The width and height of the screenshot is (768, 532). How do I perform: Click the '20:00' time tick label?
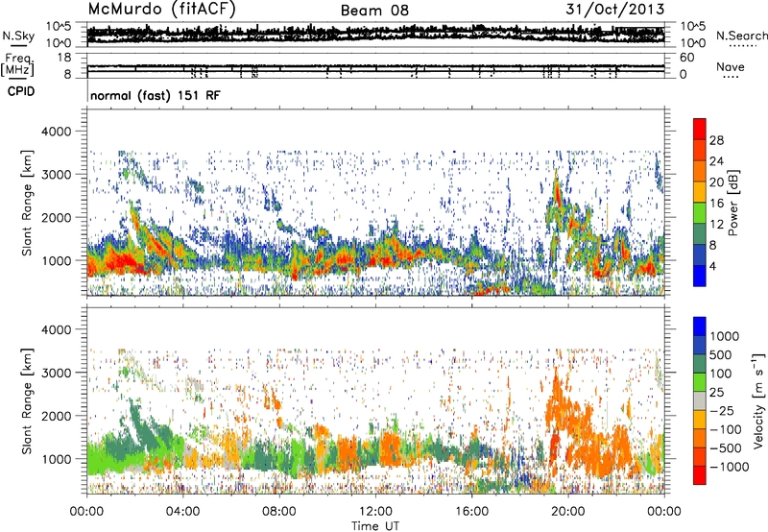click(567, 512)
